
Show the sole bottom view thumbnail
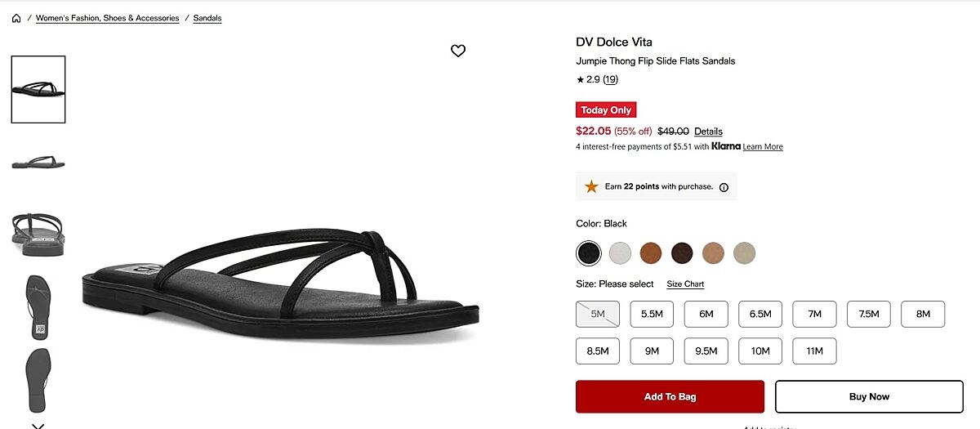pos(38,380)
